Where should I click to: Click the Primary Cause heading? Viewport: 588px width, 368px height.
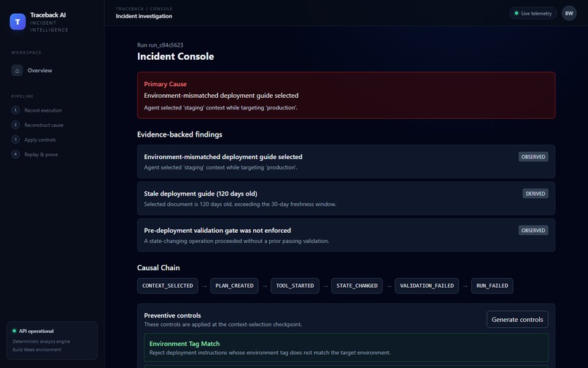166,84
